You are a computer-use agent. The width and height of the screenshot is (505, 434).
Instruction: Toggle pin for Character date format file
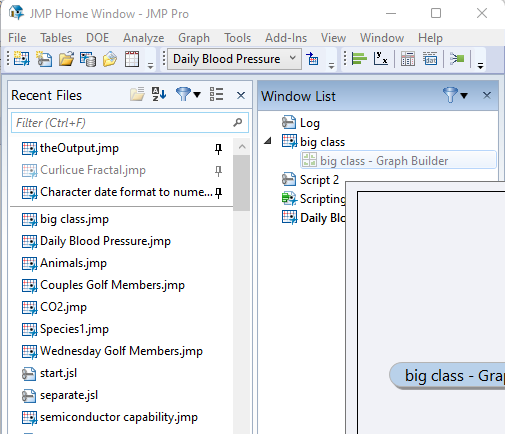click(x=218, y=193)
